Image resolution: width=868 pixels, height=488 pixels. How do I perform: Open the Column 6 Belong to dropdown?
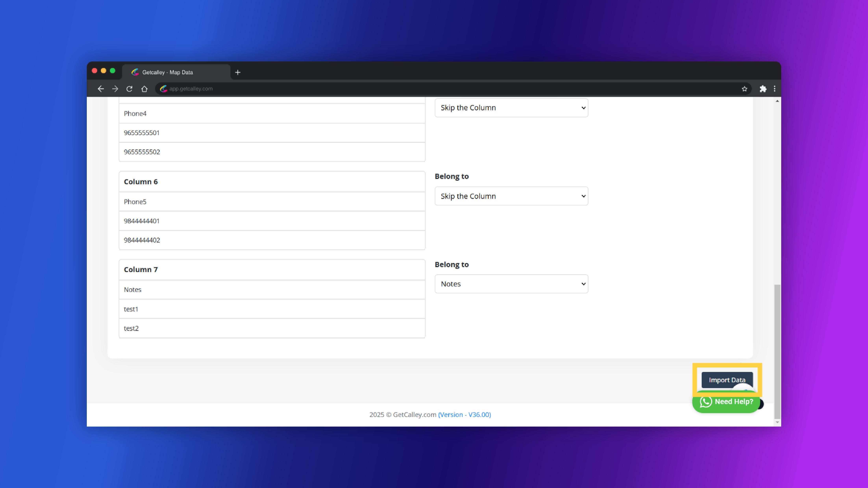[511, 196]
